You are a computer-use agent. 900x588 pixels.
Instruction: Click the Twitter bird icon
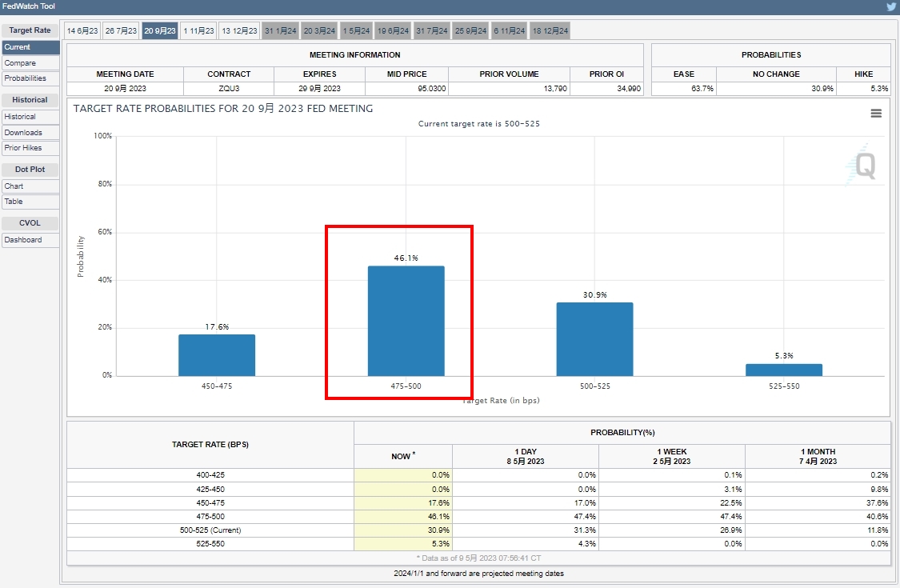click(891, 6)
